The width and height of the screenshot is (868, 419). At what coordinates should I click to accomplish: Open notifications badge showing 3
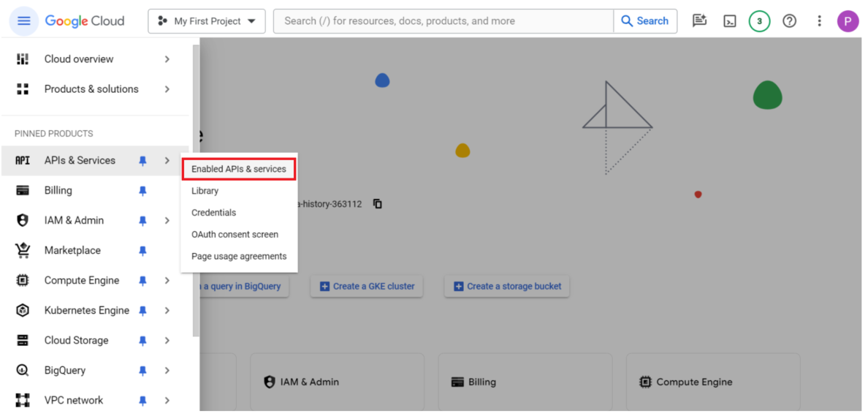coord(760,21)
